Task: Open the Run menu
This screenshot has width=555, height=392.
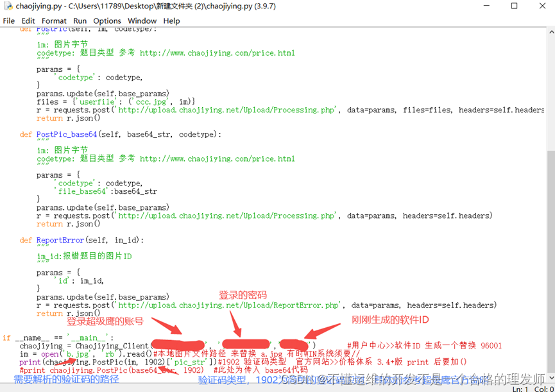Action: click(x=80, y=21)
